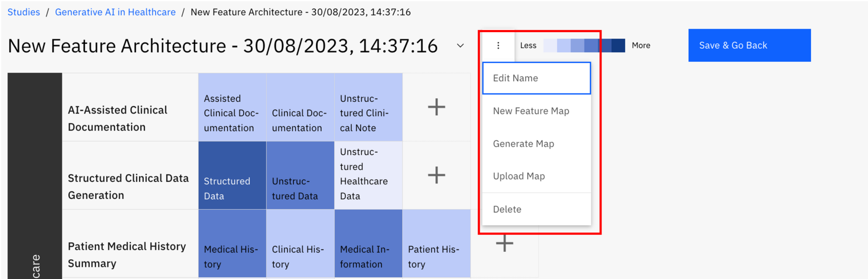Click the Medical Information feature cell
868x279 pixels.
pyautogui.click(x=368, y=243)
